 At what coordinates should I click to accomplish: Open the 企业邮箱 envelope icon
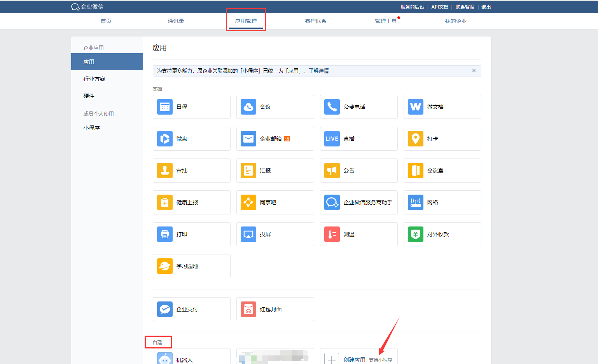tap(248, 139)
